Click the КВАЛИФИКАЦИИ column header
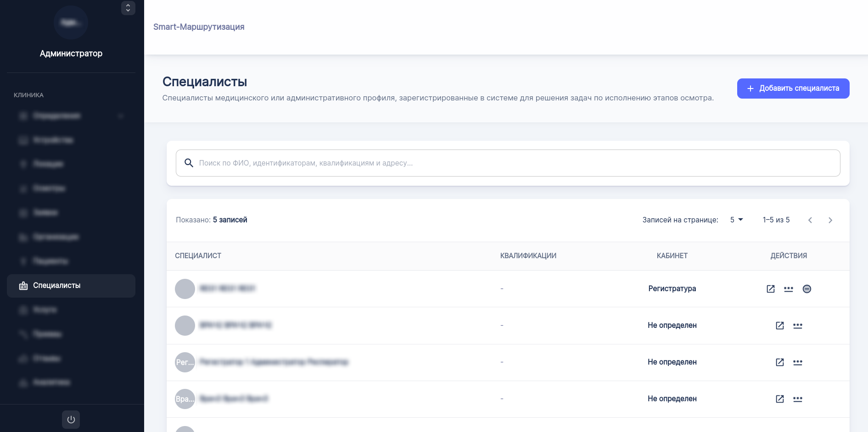This screenshot has width=868, height=432. tap(528, 256)
